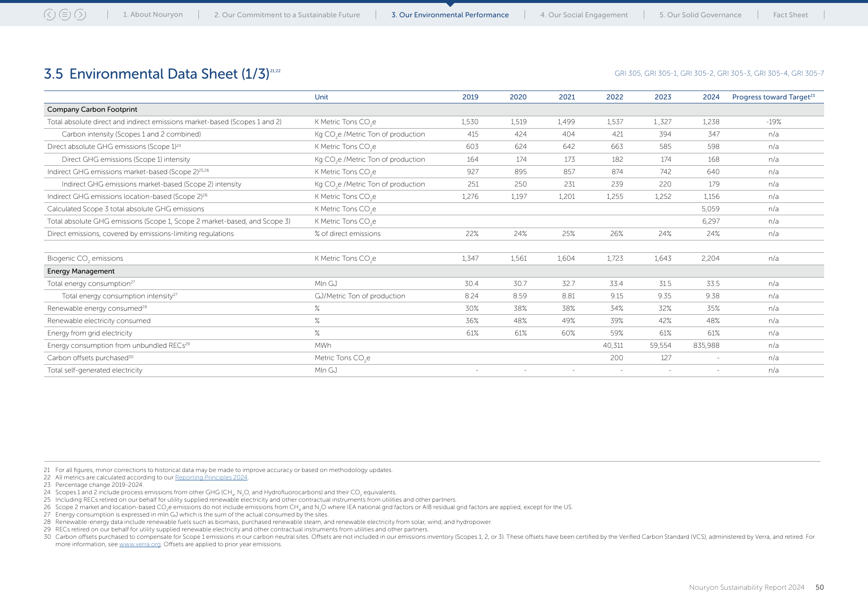The width and height of the screenshot is (868, 614).
Task: Open 'Our Commitment to a Sustainable Future' tab
Action: pyautogui.click(x=287, y=15)
